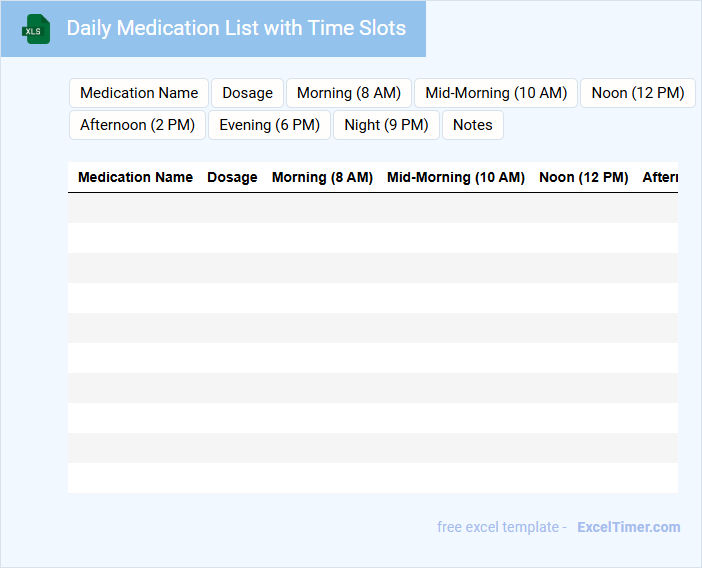The height and width of the screenshot is (568, 702).
Task: Open the ExcelTimer.com link
Action: [628, 527]
